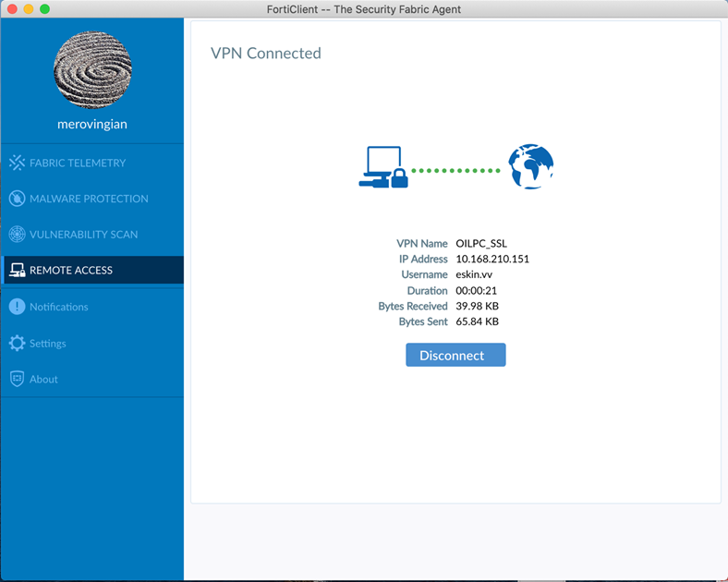The image size is (728, 582).
Task: Click the green dotted connection line
Action: click(x=456, y=171)
